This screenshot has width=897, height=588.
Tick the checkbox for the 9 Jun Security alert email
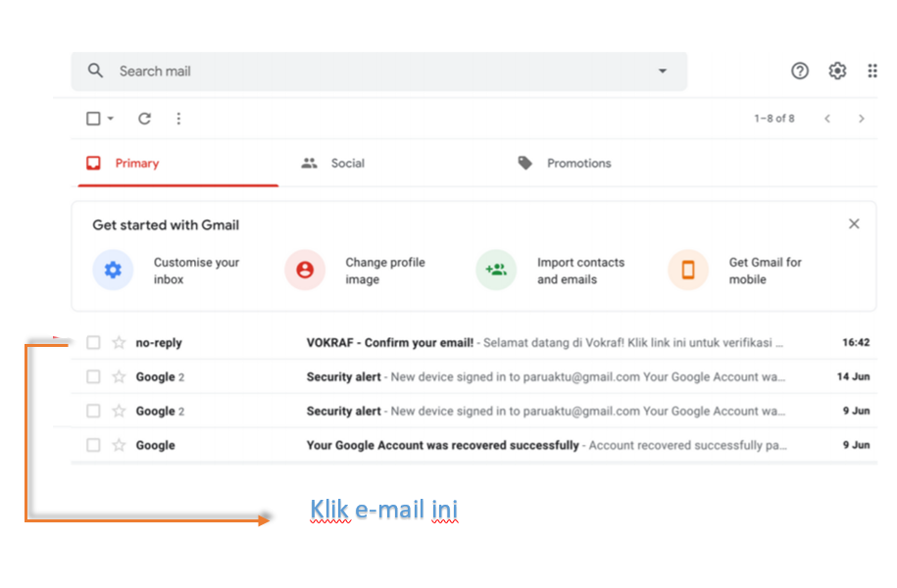tap(93, 411)
